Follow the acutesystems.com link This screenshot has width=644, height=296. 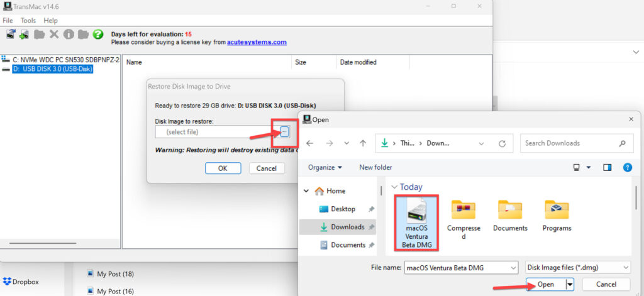tap(257, 42)
